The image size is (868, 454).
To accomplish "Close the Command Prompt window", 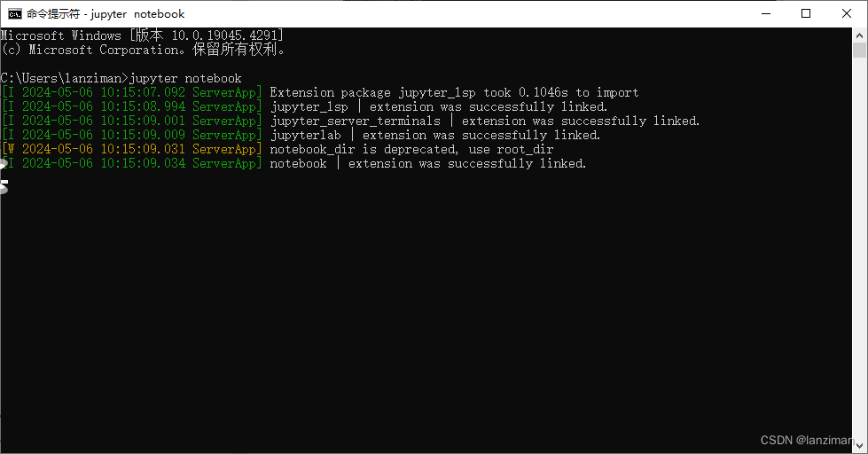I will 847,14.
